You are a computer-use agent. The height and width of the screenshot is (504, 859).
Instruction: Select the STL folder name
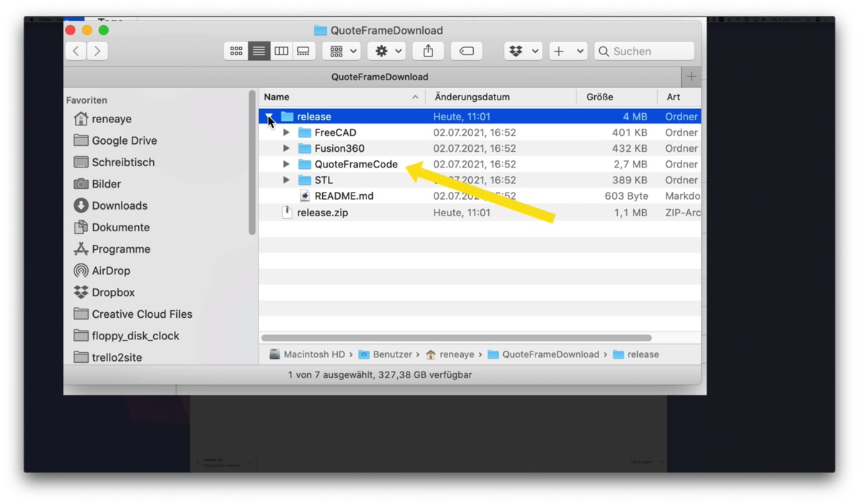(x=324, y=180)
